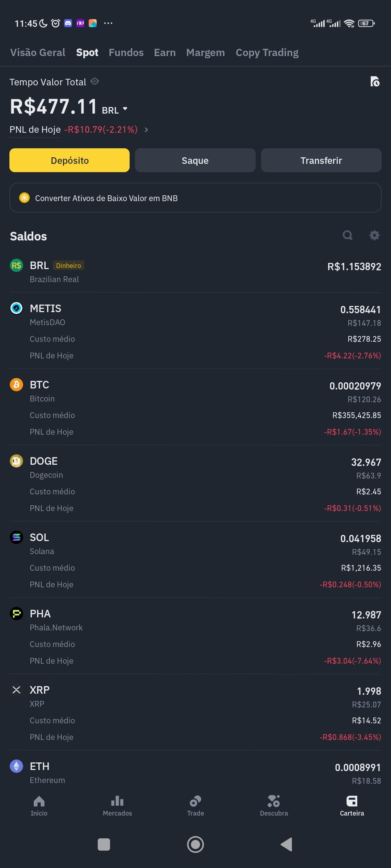Image resolution: width=391 pixels, height=868 pixels.
Task: Convert low-value assets to BNB
Action: click(195, 198)
